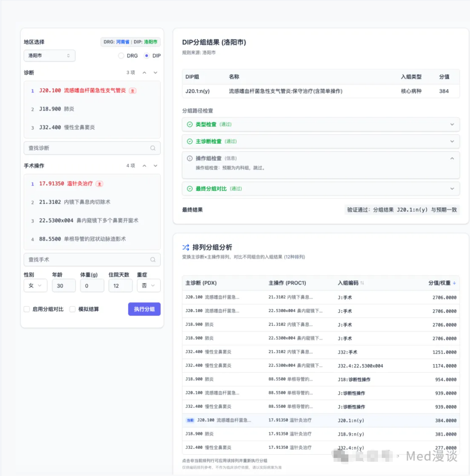
Task: Click the search icon in 查找手术 field
Action: coord(153,260)
